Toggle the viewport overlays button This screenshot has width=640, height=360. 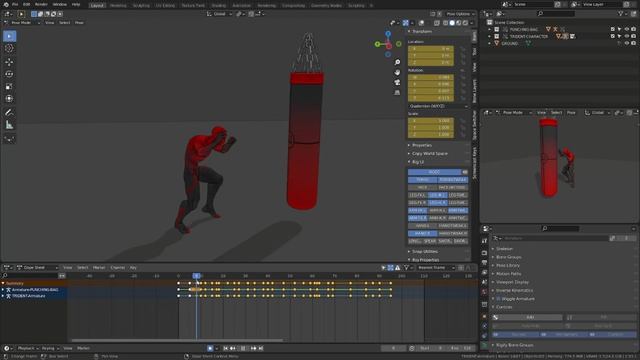click(422, 23)
